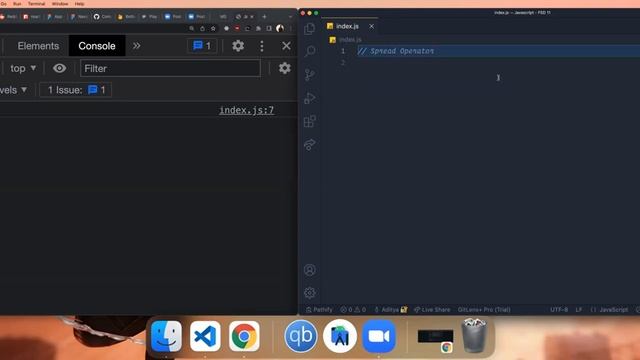This screenshot has height=360, width=640.
Task: Open Live Share view in activity bar
Action: (310, 144)
